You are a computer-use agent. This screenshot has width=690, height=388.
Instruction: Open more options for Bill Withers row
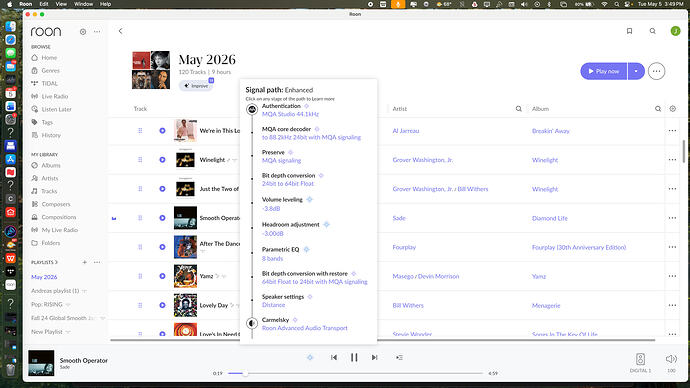[x=672, y=305]
